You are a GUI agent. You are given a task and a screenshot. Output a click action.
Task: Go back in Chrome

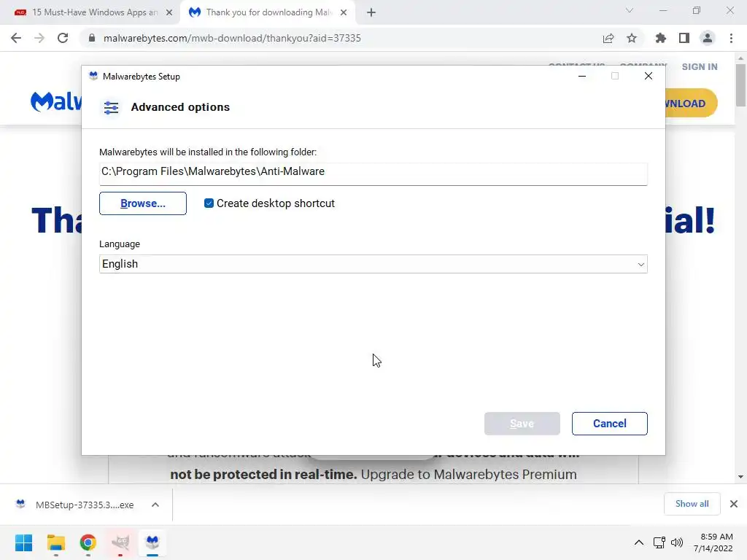(16, 38)
